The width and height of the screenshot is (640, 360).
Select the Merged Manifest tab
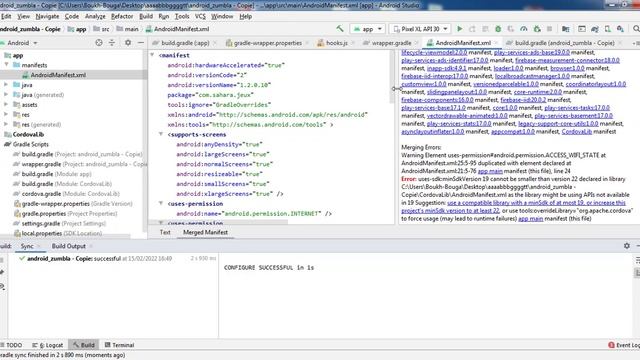205,232
